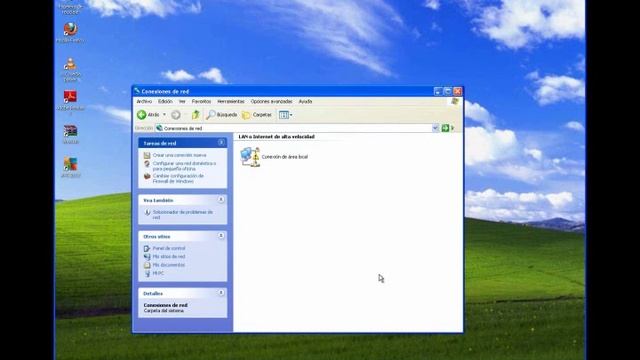The image size is (640, 360).
Task: Open the Ver menu
Action: coord(182,101)
